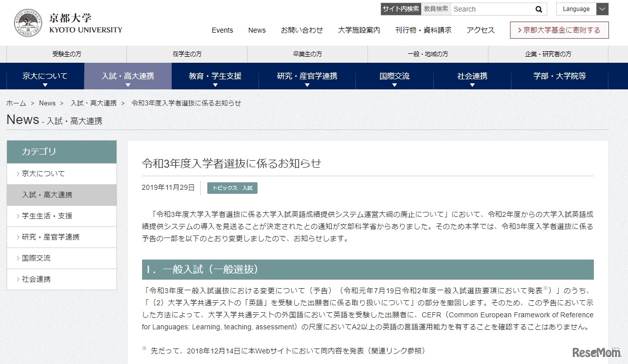The height and width of the screenshot is (364, 628).
Task: Click the 京都大学基金に寄附する donation button
Action: (x=559, y=30)
